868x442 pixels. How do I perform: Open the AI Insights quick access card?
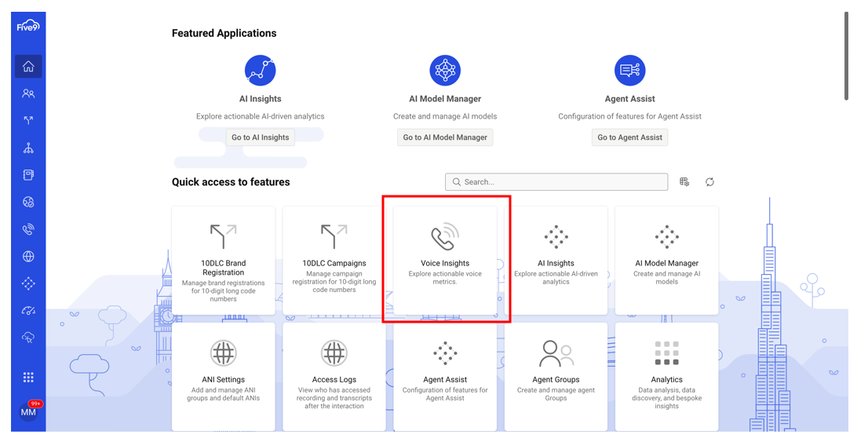pos(556,261)
